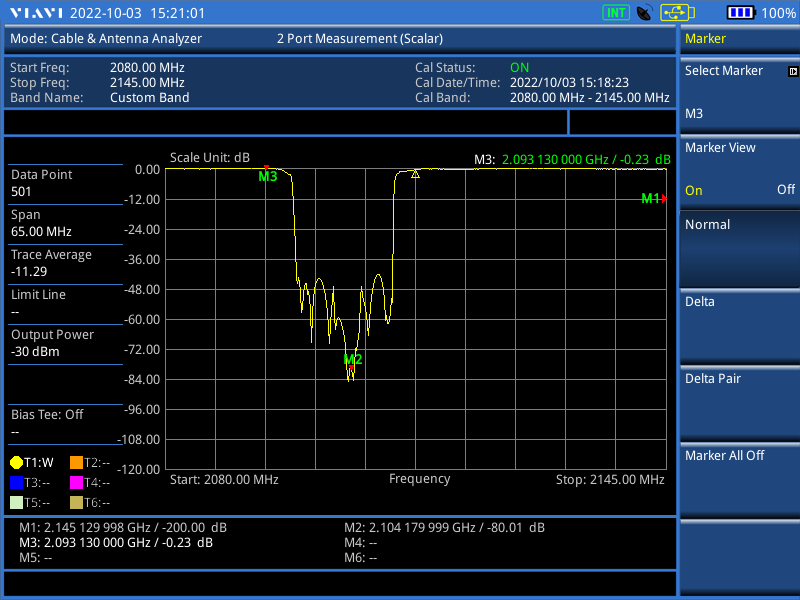
Task: Click the M1 readout in marker table
Action: (123, 528)
